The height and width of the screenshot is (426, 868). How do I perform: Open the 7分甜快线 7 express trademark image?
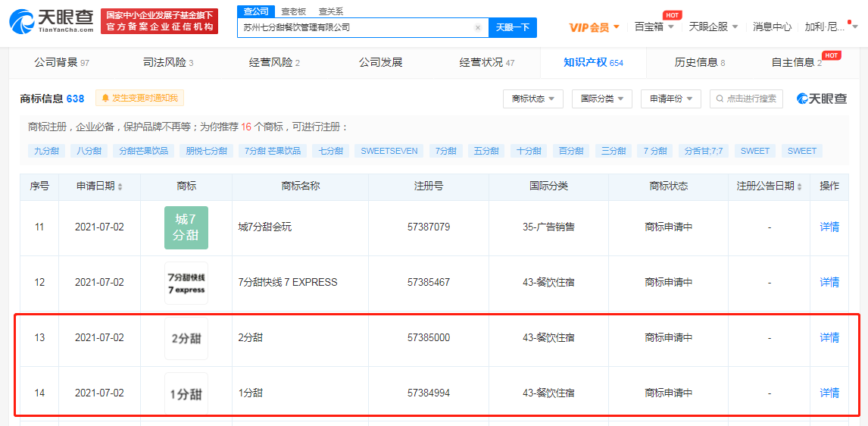(186, 283)
